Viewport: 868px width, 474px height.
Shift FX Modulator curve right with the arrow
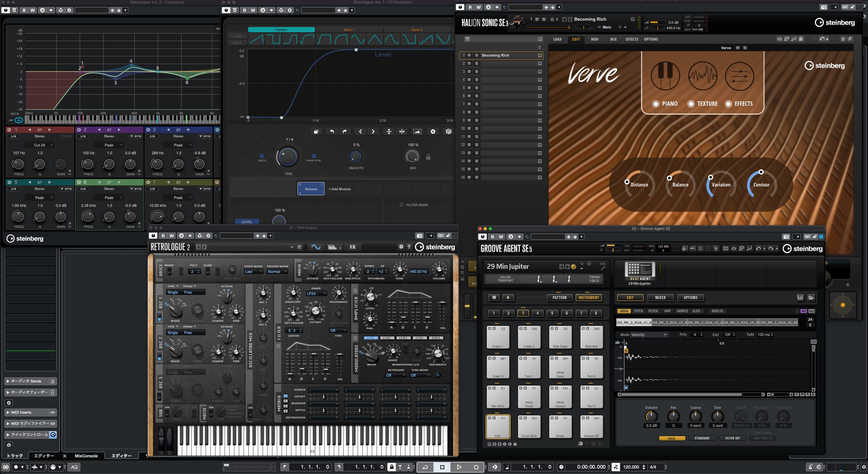tap(373, 132)
